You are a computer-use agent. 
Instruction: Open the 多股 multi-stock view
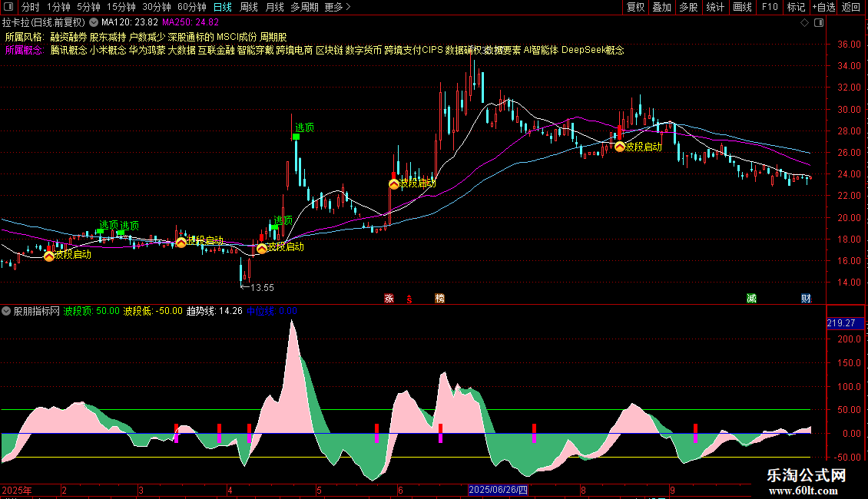coord(688,7)
